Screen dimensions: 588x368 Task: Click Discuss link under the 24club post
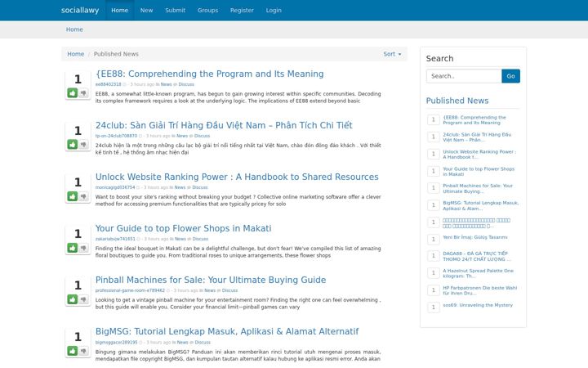(203, 136)
